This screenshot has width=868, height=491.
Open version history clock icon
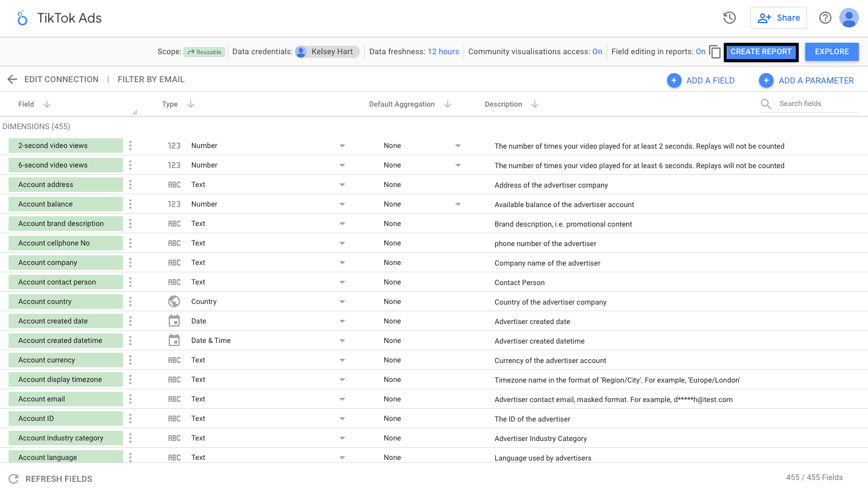click(x=729, y=18)
